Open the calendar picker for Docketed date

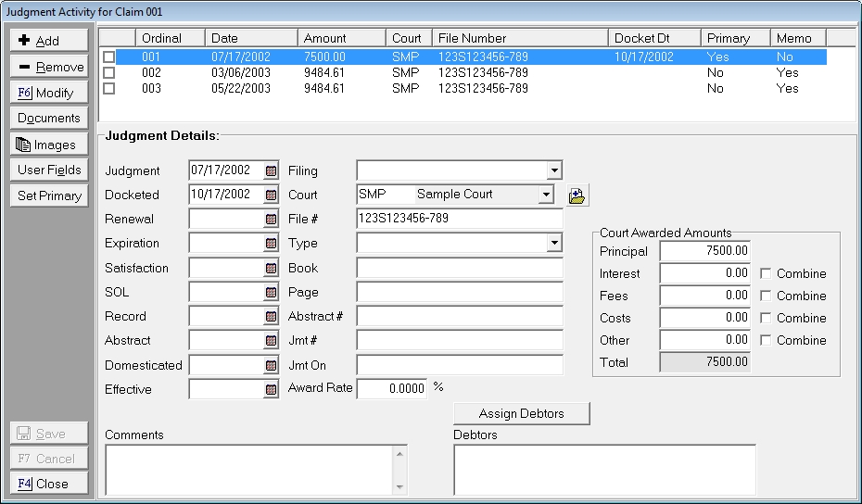[271, 195]
